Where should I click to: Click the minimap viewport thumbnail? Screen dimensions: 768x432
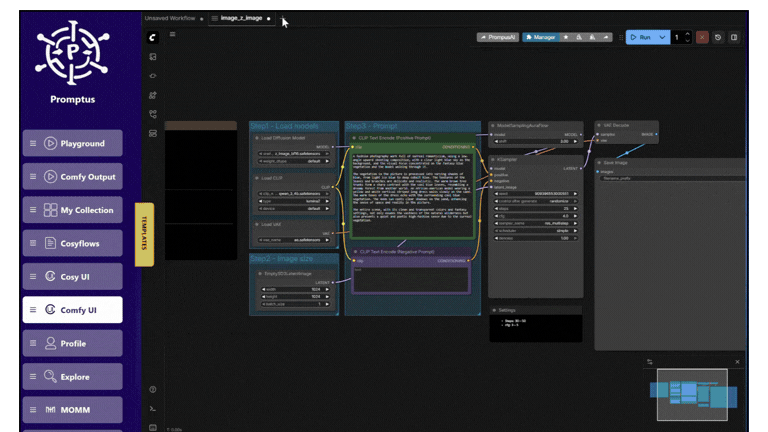[x=692, y=395]
